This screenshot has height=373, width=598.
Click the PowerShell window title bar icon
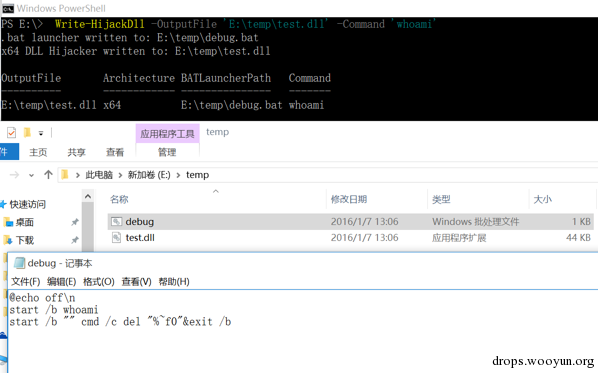pyautogui.click(x=8, y=8)
